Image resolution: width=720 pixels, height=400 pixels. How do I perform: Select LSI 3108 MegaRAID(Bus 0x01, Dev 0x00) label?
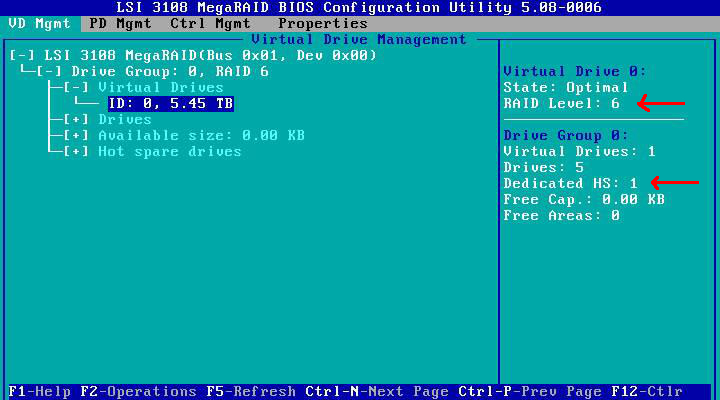pyautogui.click(x=210, y=56)
